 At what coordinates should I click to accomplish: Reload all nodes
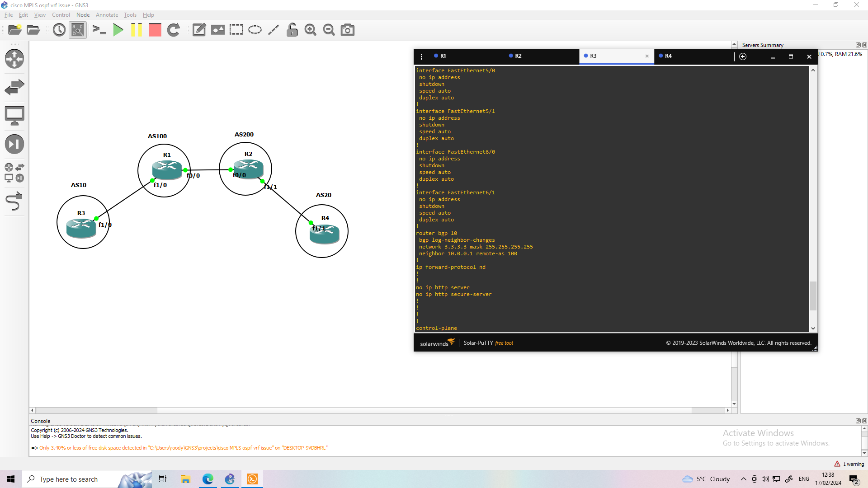point(174,30)
